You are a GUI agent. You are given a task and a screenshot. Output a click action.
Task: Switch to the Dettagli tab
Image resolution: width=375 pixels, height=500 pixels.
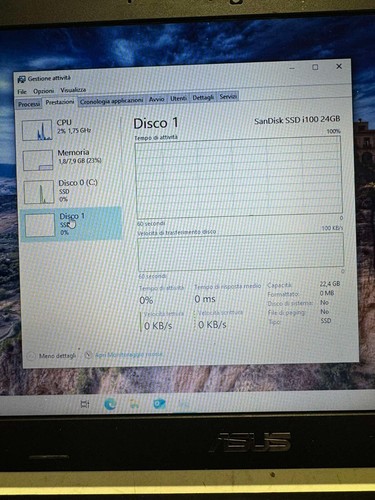tap(203, 97)
